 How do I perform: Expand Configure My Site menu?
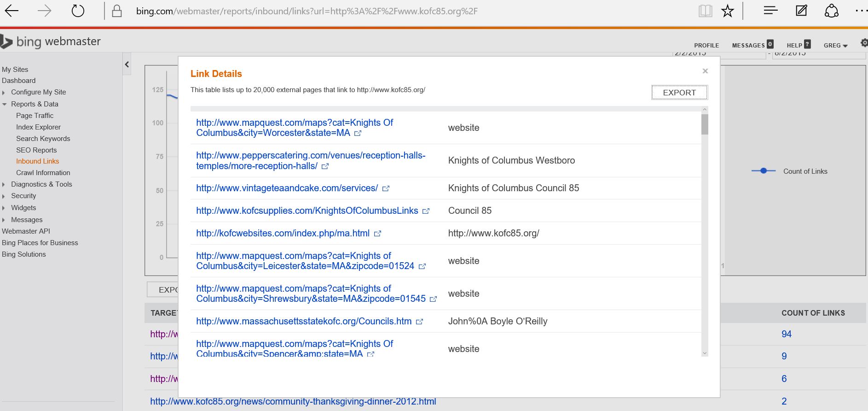[x=4, y=93]
